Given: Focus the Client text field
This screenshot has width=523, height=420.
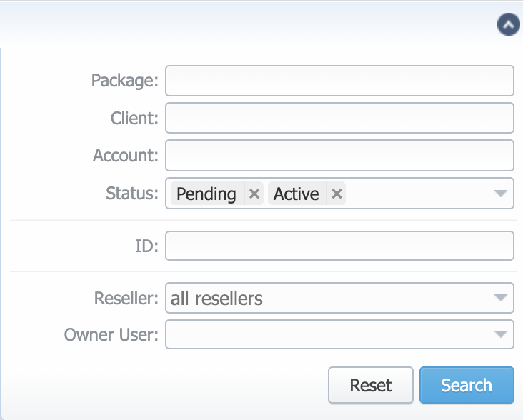Looking at the screenshot, I should 339,118.
